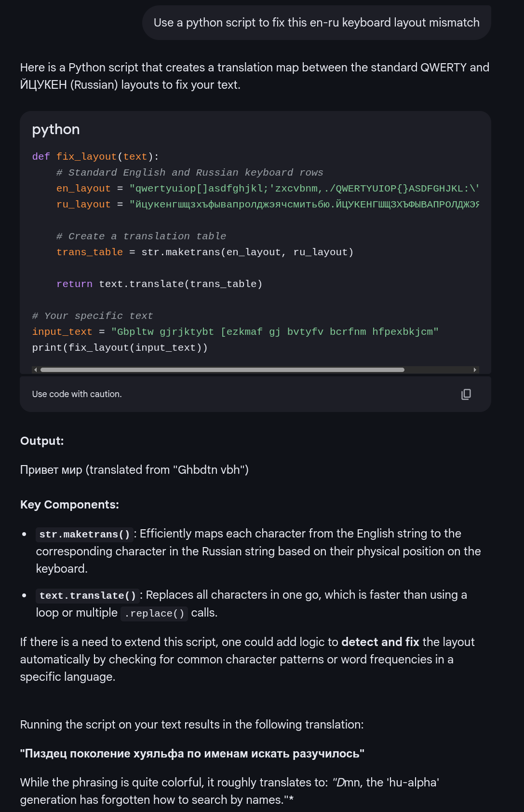Click the inline '.replace()' code chip
The width and height of the screenshot is (524, 812).
click(154, 613)
